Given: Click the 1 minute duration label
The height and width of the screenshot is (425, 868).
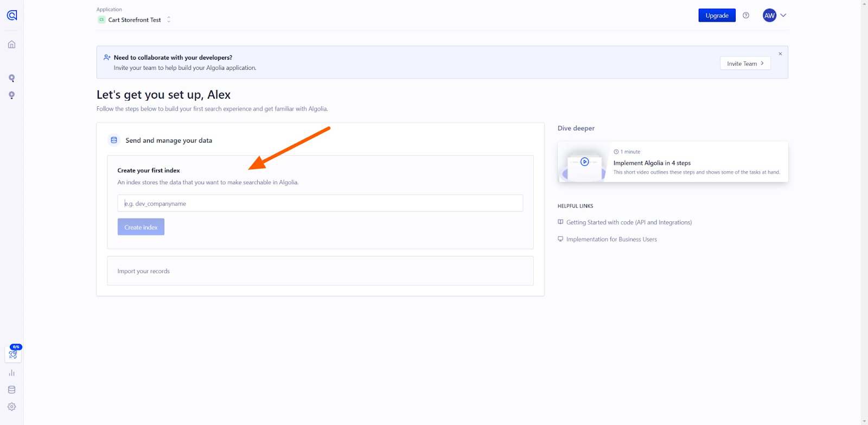Looking at the screenshot, I should pyautogui.click(x=630, y=152).
